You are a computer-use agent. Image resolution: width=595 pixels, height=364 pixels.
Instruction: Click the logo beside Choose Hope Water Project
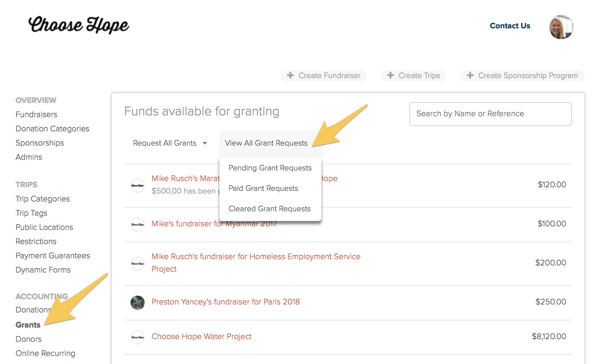(x=138, y=337)
